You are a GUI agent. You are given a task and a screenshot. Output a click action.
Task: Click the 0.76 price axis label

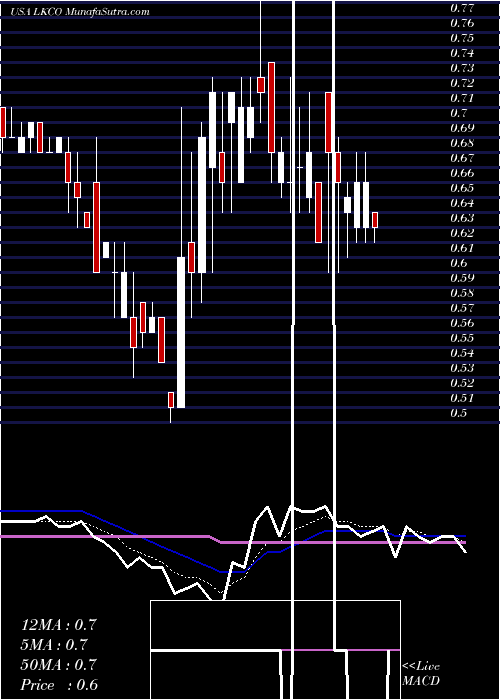coord(461,23)
